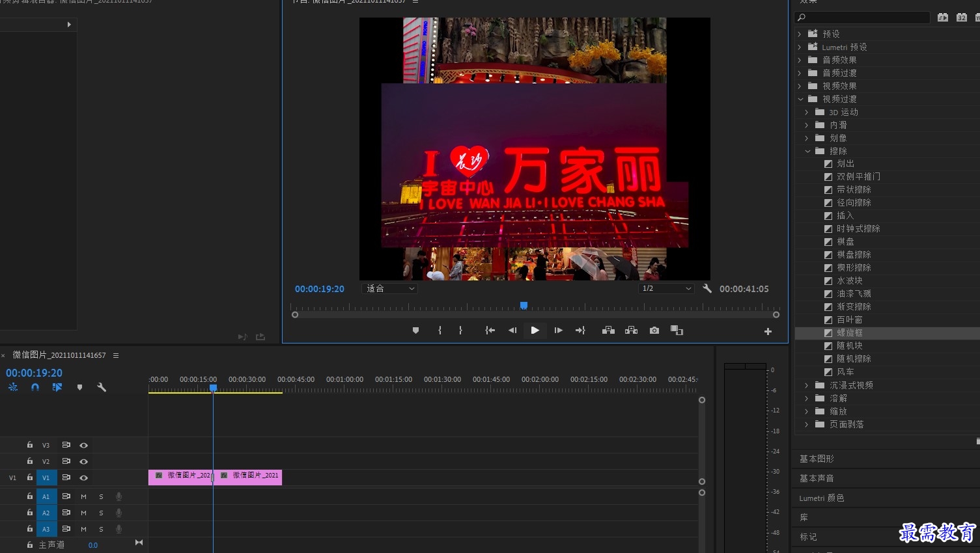
Task: Open the 基本声音 panel tab
Action: pos(817,478)
